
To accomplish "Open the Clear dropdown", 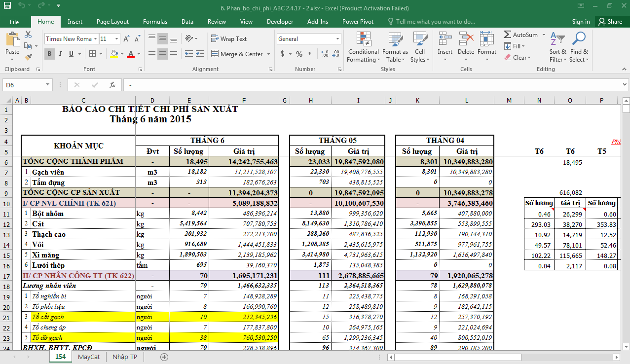I will point(518,57).
